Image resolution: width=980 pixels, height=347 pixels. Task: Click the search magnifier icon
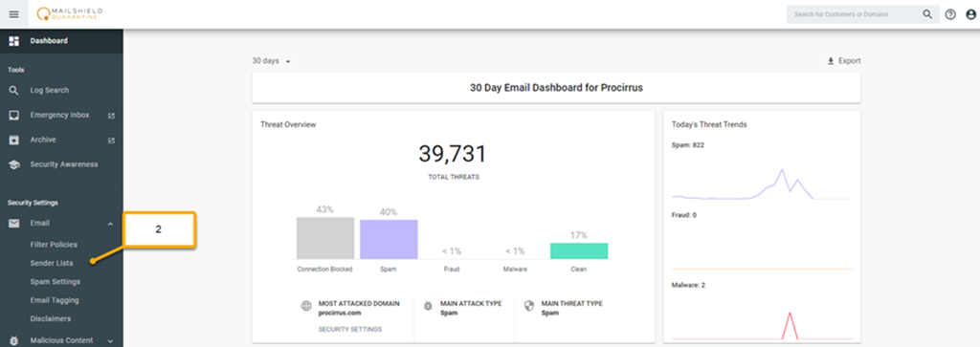pos(927,13)
